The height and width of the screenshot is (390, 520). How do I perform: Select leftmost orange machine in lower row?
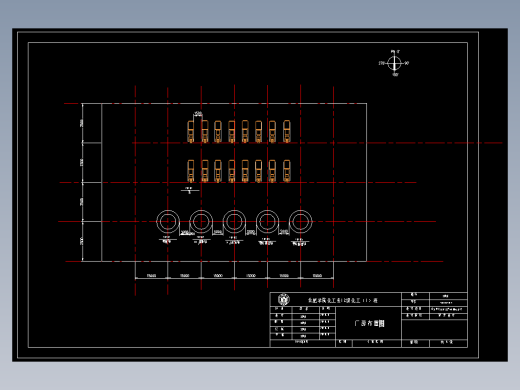[191, 171]
